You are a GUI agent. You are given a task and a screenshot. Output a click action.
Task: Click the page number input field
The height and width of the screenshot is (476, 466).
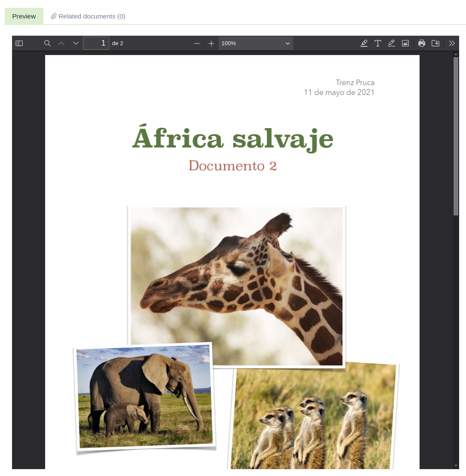[96, 43]
